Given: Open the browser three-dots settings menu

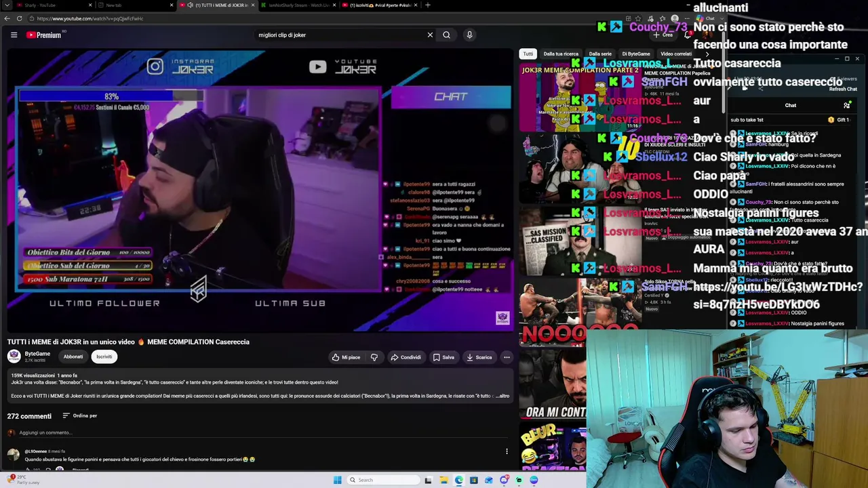Looking at the screenshot, I should (x=686, y=18).
